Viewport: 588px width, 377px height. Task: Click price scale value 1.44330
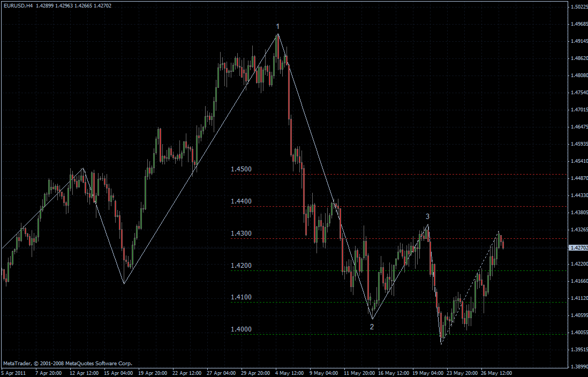pyautogui.click(x=579, y=195)
